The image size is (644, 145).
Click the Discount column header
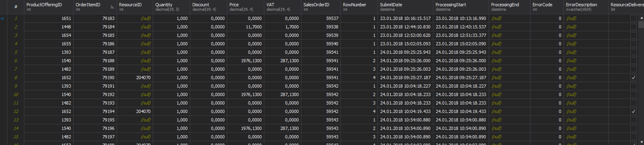(x=208, y=7)
